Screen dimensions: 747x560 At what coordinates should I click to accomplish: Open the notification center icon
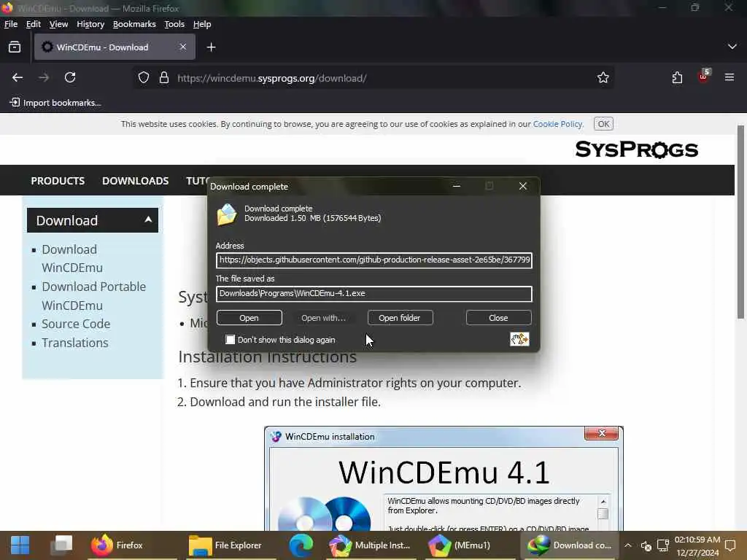point(730,545)
